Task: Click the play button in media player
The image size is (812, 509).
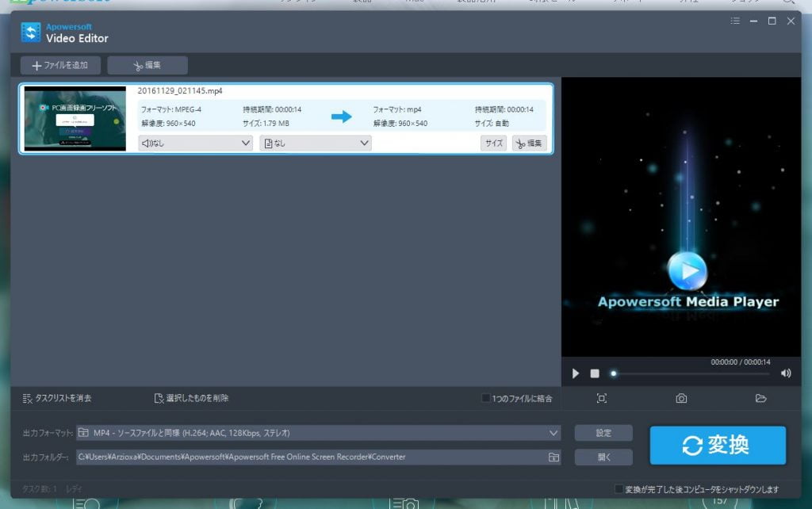Action: [576, 373]
